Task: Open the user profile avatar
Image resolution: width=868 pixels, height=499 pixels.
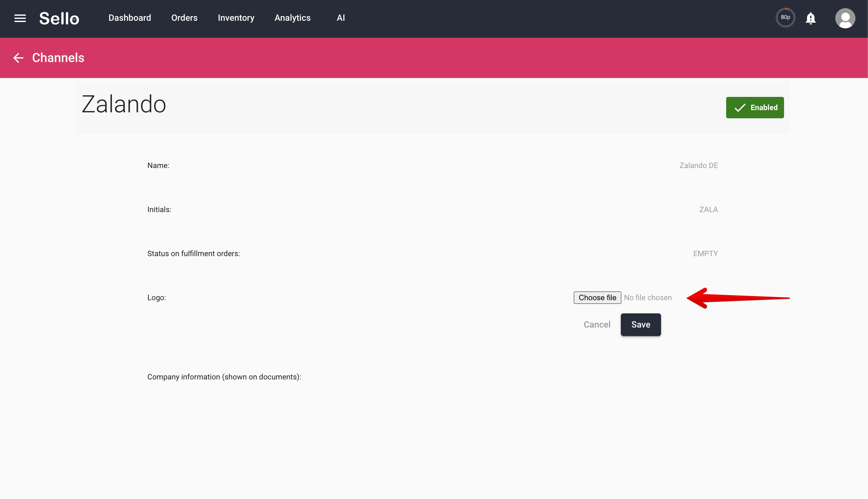Action: coord(845,18)
